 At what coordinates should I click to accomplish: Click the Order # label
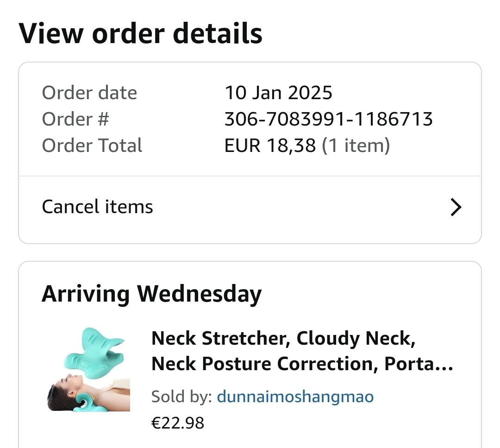point(75,120)
